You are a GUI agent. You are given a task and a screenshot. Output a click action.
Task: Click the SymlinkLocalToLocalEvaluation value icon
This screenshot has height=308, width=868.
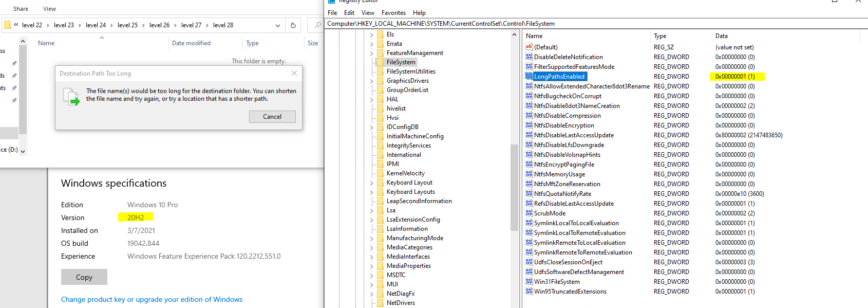[x=529, y=223]
